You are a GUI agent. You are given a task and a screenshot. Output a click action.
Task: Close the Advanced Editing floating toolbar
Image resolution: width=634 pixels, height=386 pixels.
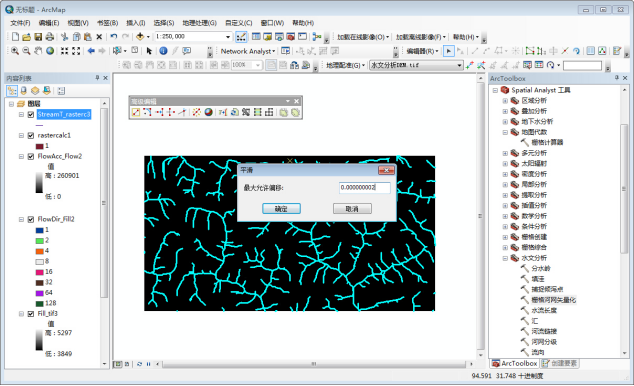coord(296,101)
